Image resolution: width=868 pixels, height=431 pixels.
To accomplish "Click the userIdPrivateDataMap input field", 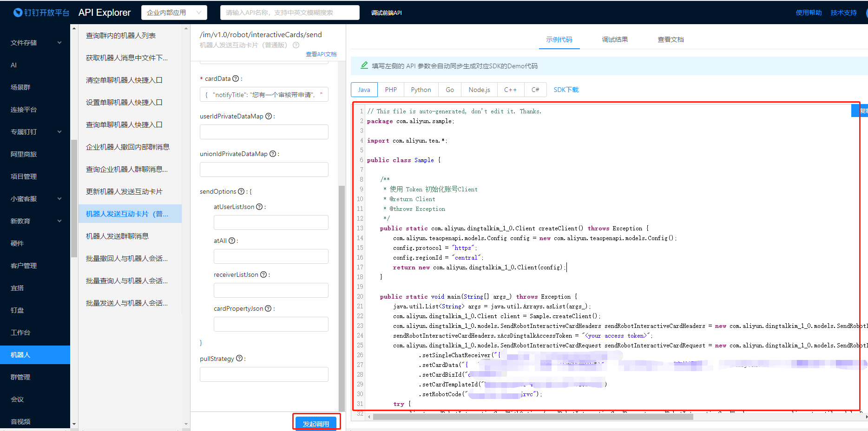I will click(264, 132).
